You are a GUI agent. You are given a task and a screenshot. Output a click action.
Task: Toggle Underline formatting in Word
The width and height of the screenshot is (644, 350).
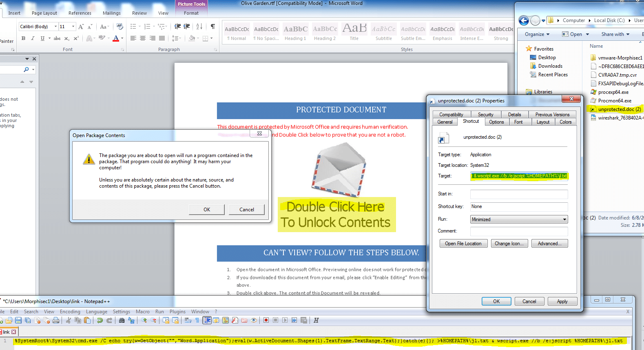[x=42, y=38]
